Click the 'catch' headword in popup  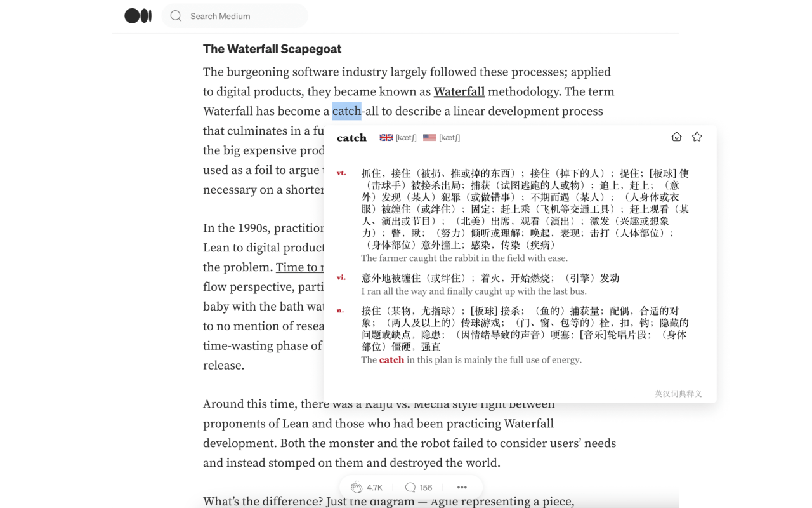tap(351, 137)
